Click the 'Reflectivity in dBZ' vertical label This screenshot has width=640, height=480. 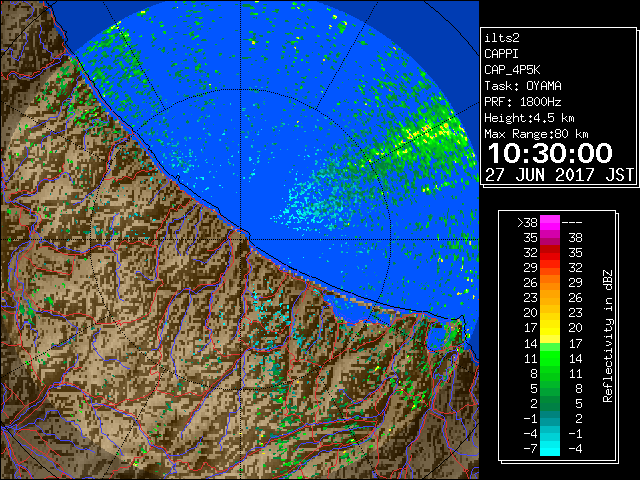pos(608,336)
